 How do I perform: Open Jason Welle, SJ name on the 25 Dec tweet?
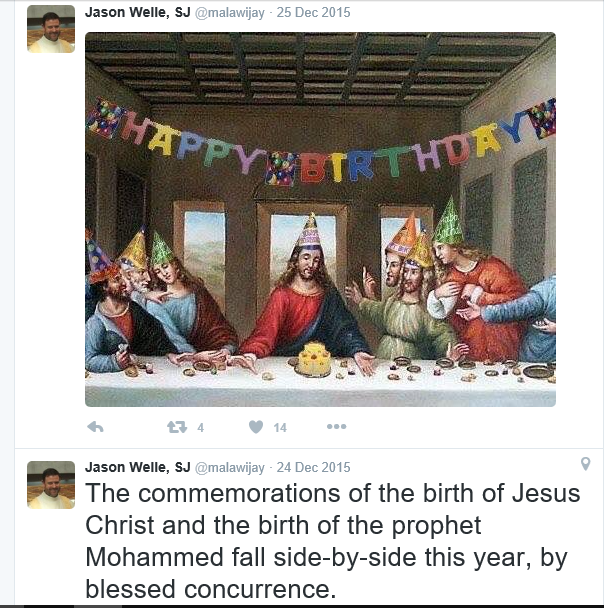pyautogui.click(x=137, y=13)
